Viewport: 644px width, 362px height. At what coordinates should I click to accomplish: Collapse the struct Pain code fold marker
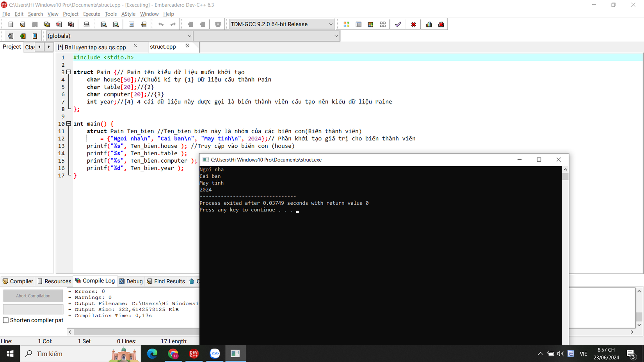click(69, 72)
